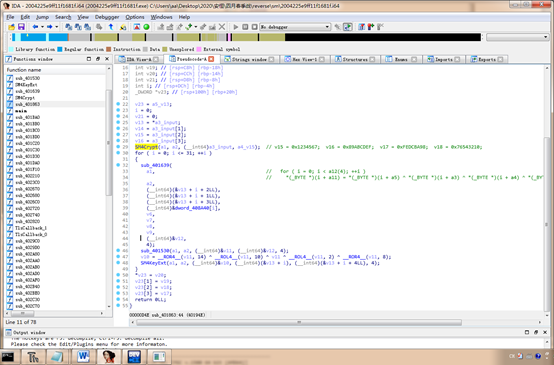Float the Output window panel
The width and height of the screenshot is (554, 365).
coord(536,332)
